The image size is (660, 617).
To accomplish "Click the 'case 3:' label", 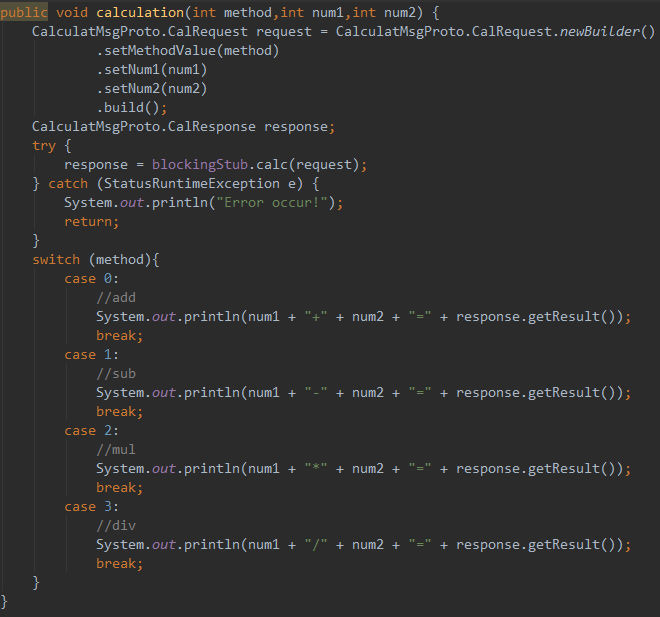I will pos(91,507).
